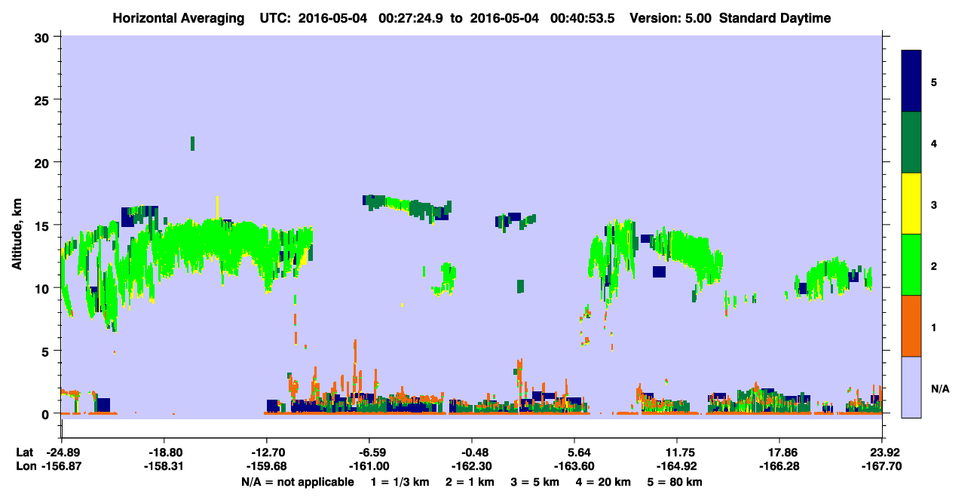The image size is (980, 503).
Task: Click the isolated dark green feature near 21 km altitude
Action: [x=193, y=143]
